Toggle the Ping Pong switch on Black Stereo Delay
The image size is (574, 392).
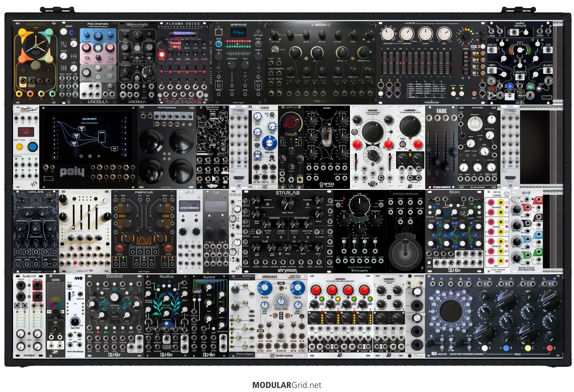[339, 206]
